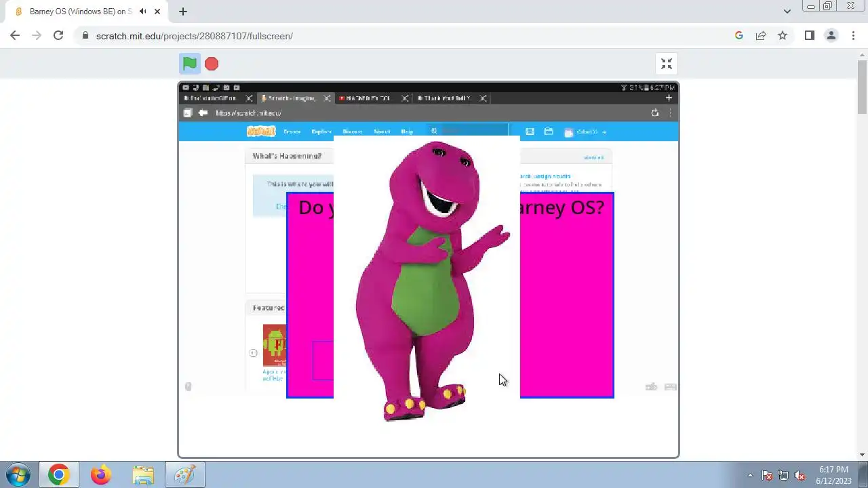Click About in stage Scratch navbar
The height and width of the screenshot is (488, 868).
(x=382, y=131)
